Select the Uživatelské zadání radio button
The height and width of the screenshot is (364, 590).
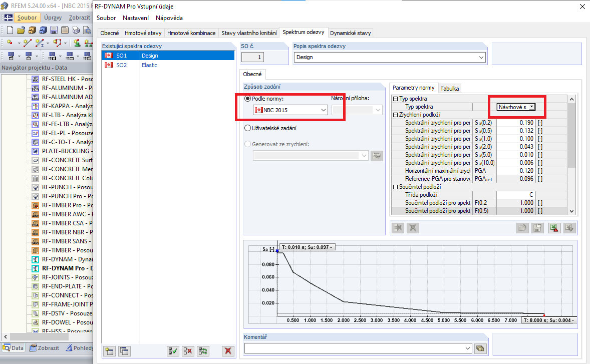(247, 128)
